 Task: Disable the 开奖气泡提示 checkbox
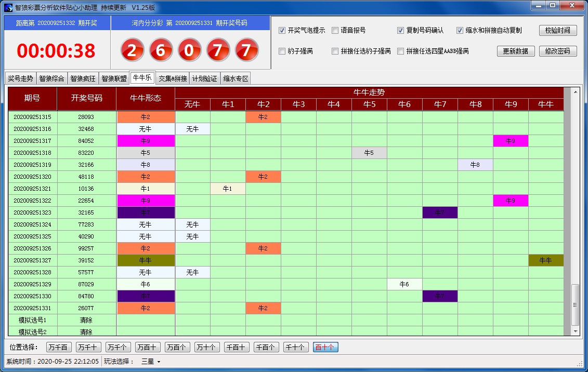tap(282, 31)
